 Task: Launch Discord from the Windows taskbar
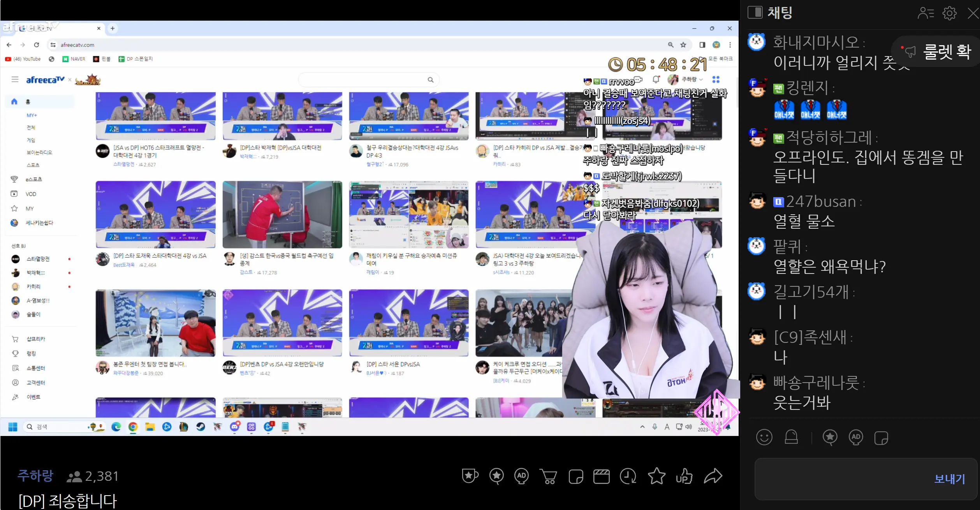point(234,427)
